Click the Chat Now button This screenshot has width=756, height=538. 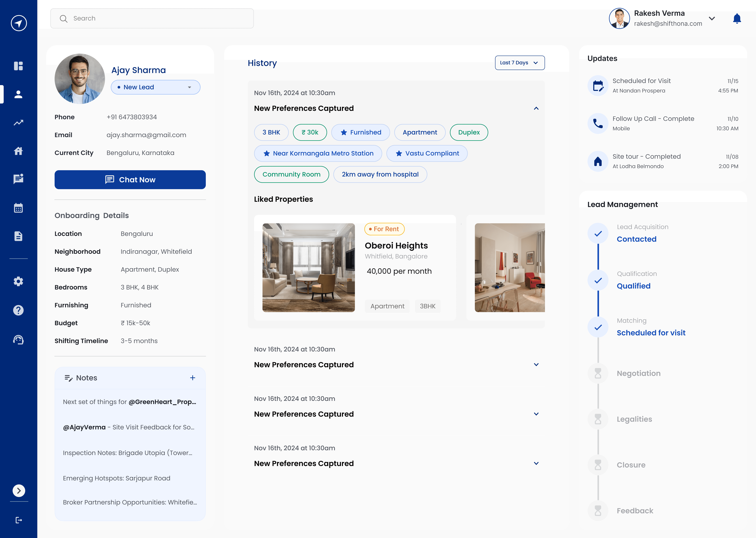coord(130,180)
